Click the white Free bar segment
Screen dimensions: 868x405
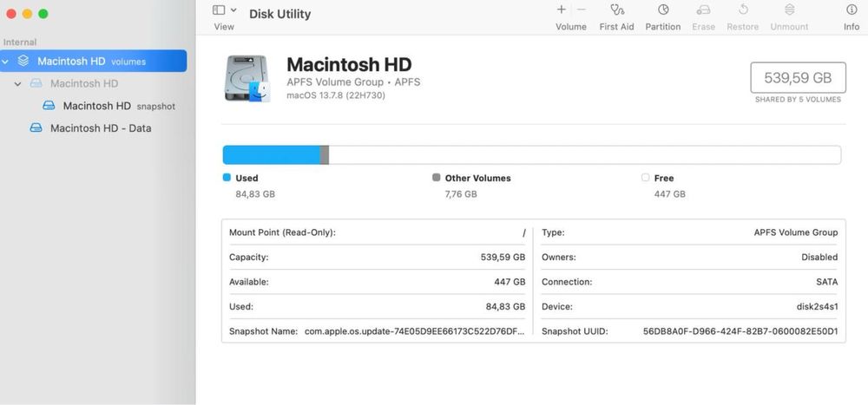(585, 155)
